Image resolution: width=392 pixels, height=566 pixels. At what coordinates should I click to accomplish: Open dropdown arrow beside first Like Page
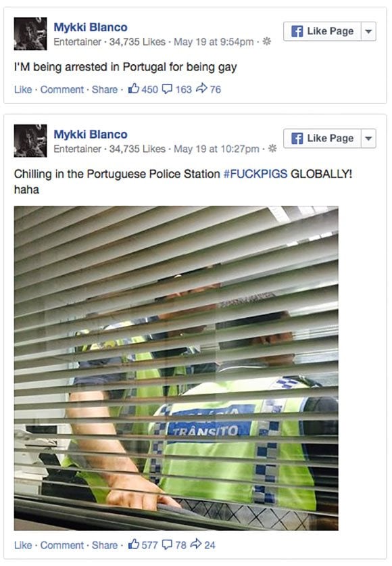point(368,31)
